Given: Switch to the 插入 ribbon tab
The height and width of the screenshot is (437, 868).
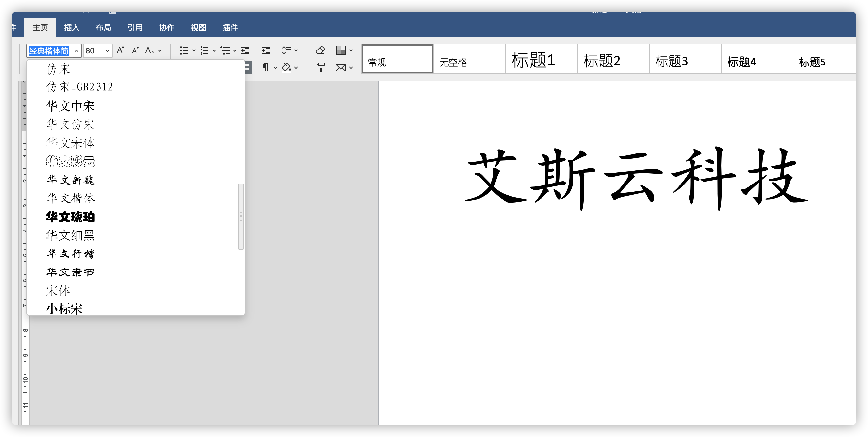Looking at the screenshot, I should [72, 27].
